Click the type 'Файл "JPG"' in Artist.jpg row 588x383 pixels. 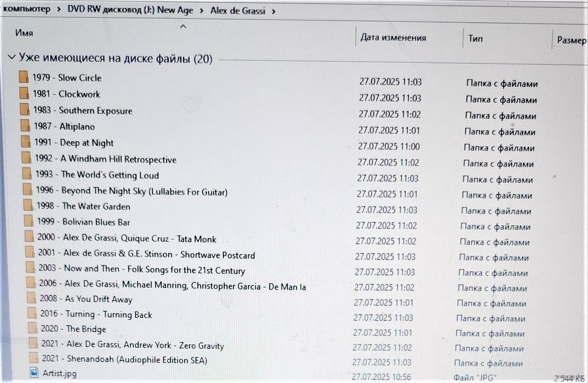coord(475,377)
